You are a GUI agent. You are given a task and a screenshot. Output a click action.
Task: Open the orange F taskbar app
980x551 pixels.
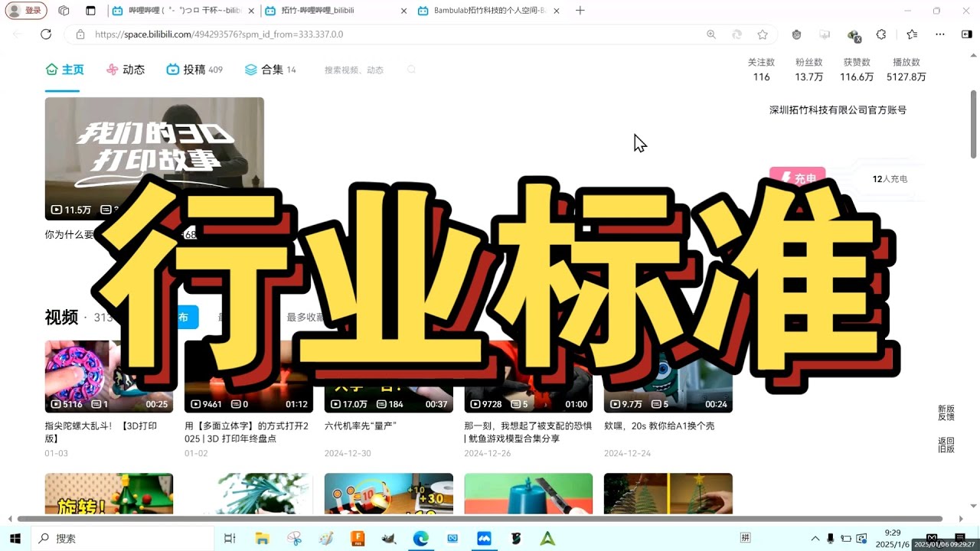(357, 539)
